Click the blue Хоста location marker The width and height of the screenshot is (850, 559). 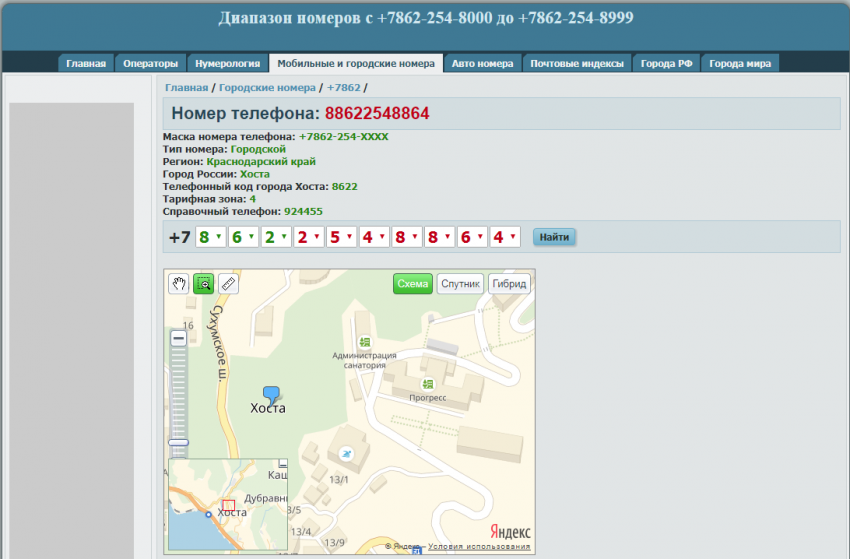pyautogui.click(x=270, y=394)
